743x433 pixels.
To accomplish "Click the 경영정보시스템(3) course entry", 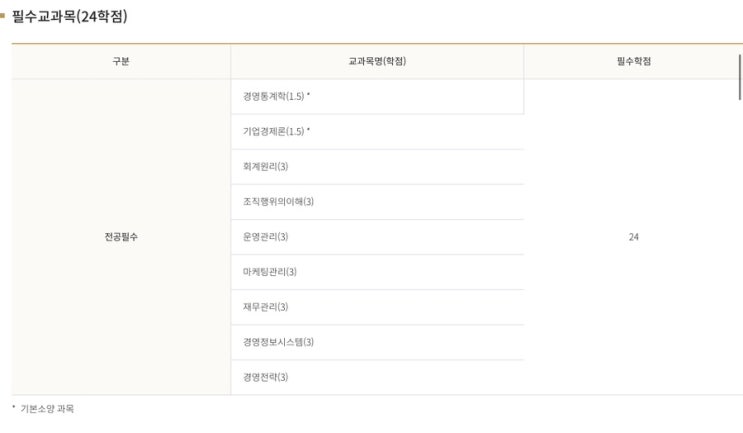I will (x=278, y=342).
